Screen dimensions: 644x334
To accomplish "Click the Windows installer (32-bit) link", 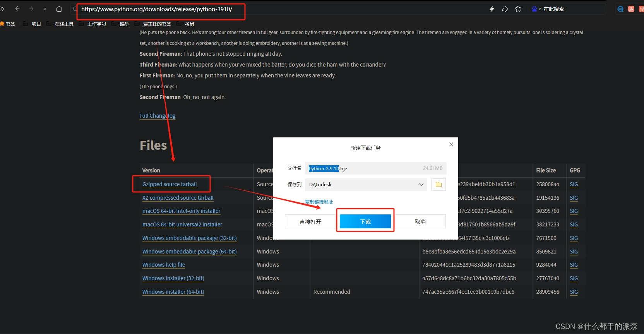I will click(x=173, y=278).
